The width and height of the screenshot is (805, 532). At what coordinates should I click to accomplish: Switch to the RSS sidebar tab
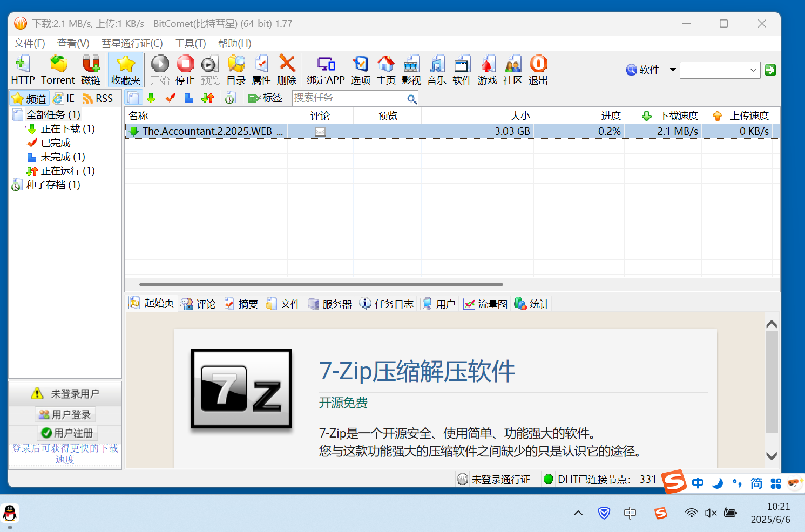(98, 98)
